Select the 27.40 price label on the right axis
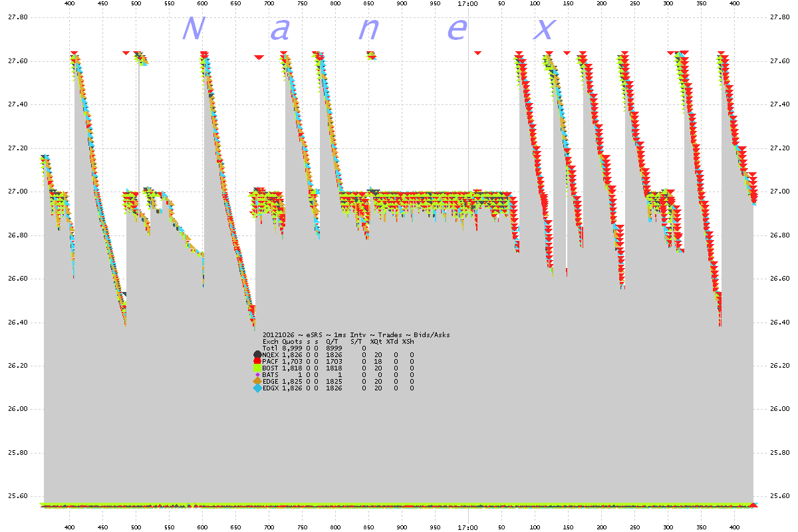This screenshot has width=798, height=532. tap(780, 104)
